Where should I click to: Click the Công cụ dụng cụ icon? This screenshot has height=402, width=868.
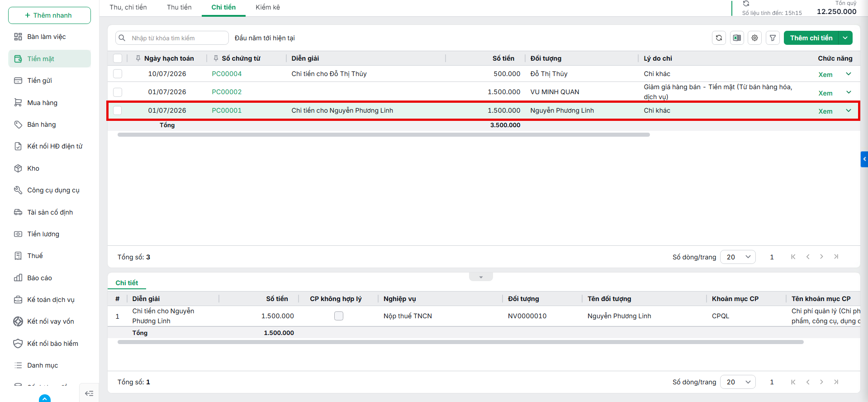pyautogui.click(x=18, y=190)
